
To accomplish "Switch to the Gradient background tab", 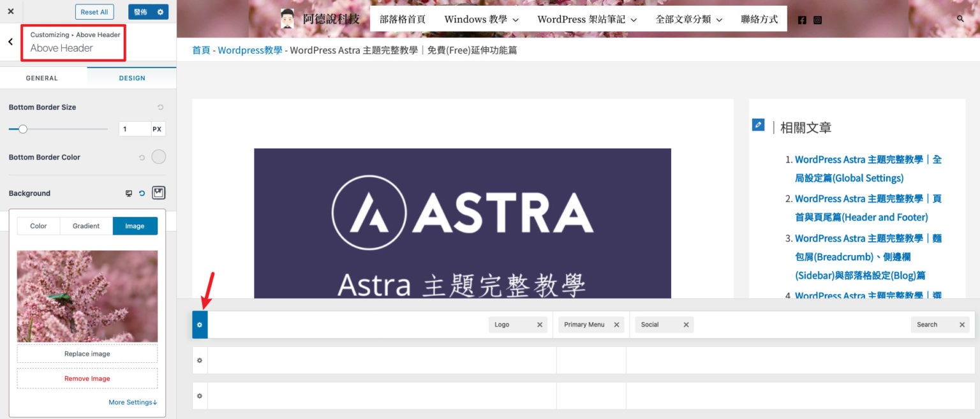I will pyautogui.click(x=86, y=226).
